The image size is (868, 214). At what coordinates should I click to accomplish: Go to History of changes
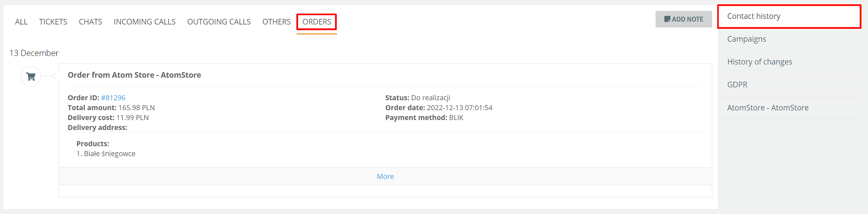click(790, 62)
